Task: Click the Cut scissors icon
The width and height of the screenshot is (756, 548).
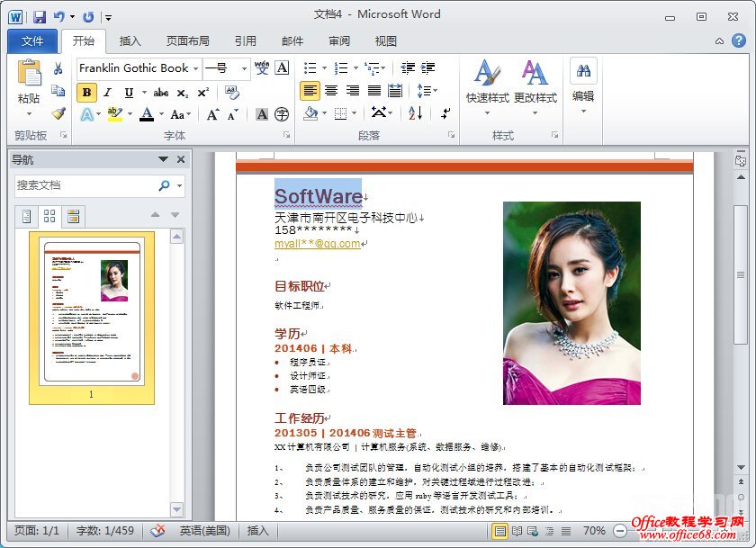Action: coord(58,68)
